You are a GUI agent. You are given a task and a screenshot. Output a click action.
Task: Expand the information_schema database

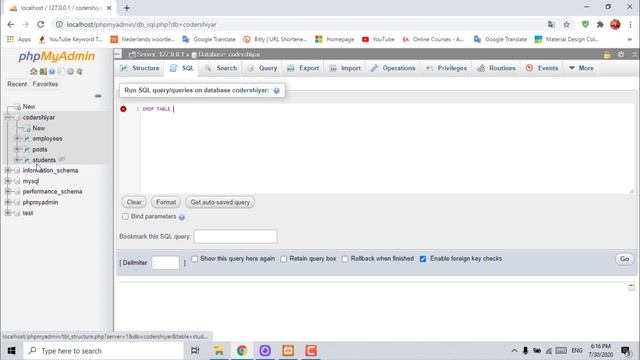click(x=8, y=170)
